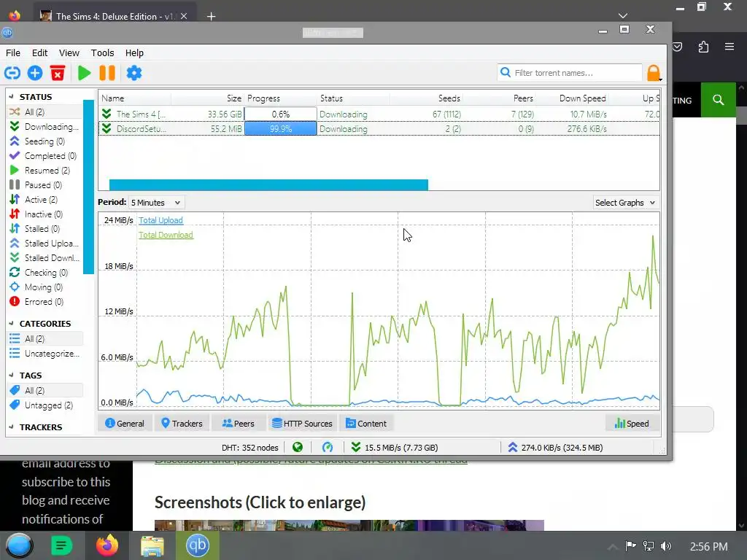Click the Sims 4 0.6% progress bar
Screen dimensions: 747x560
281,114
